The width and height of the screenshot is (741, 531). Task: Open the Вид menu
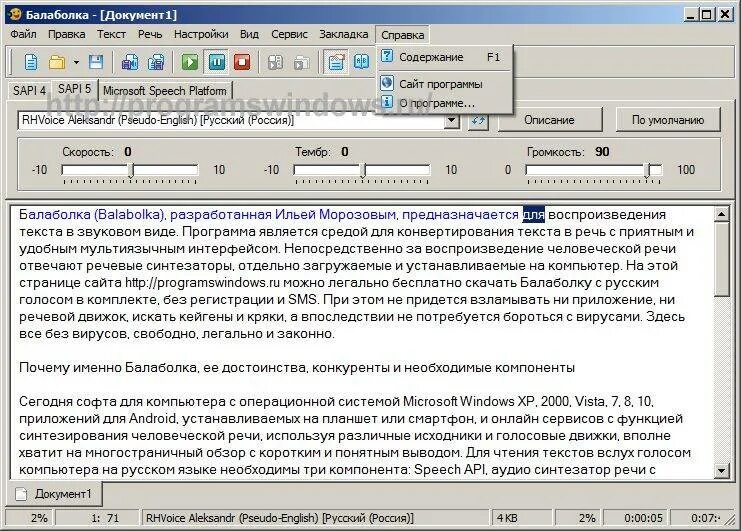(x=249, y=34)
